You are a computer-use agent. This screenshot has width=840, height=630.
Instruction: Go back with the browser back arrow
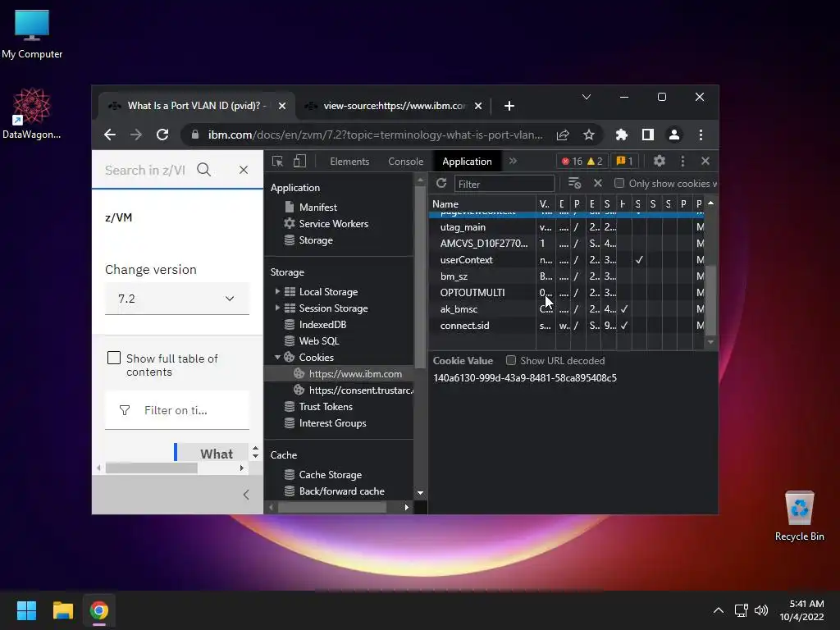pyautogui.click(x=110, y=135)
